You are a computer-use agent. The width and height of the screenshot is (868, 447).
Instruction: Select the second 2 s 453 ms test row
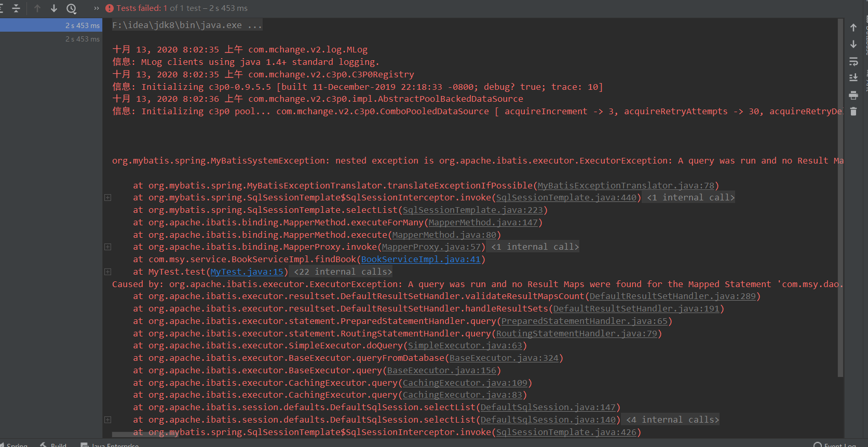(x=51, y=39)
